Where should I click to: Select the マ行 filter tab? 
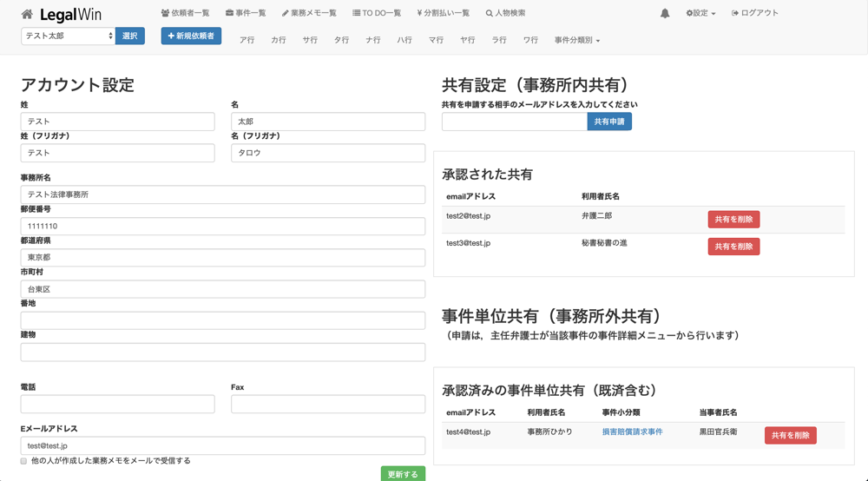(436, 40)
